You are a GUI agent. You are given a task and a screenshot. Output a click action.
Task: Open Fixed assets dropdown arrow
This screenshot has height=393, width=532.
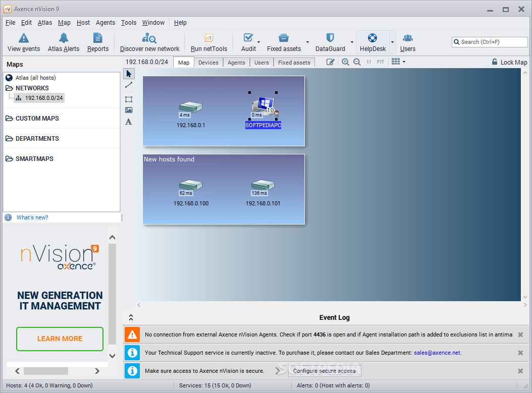point(307,42)
